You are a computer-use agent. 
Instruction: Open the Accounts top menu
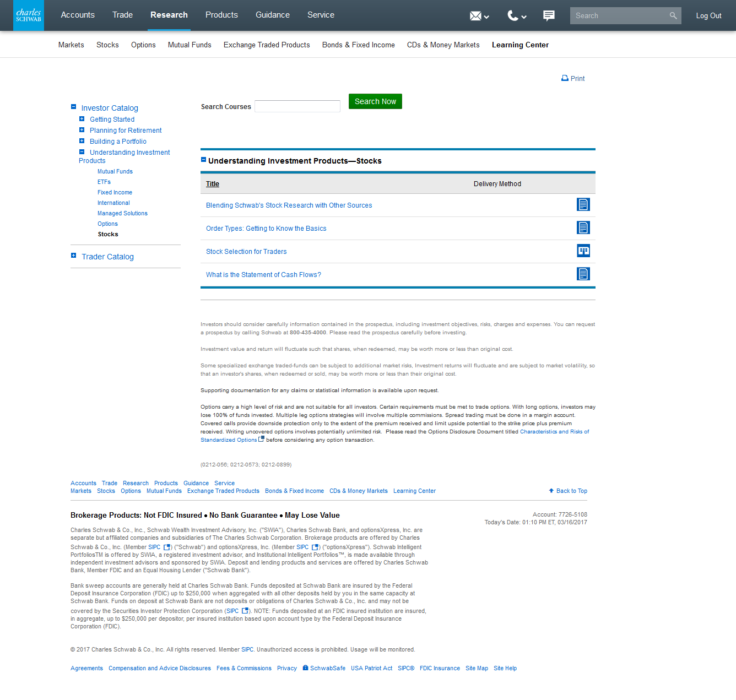click(x=78, y=15)
